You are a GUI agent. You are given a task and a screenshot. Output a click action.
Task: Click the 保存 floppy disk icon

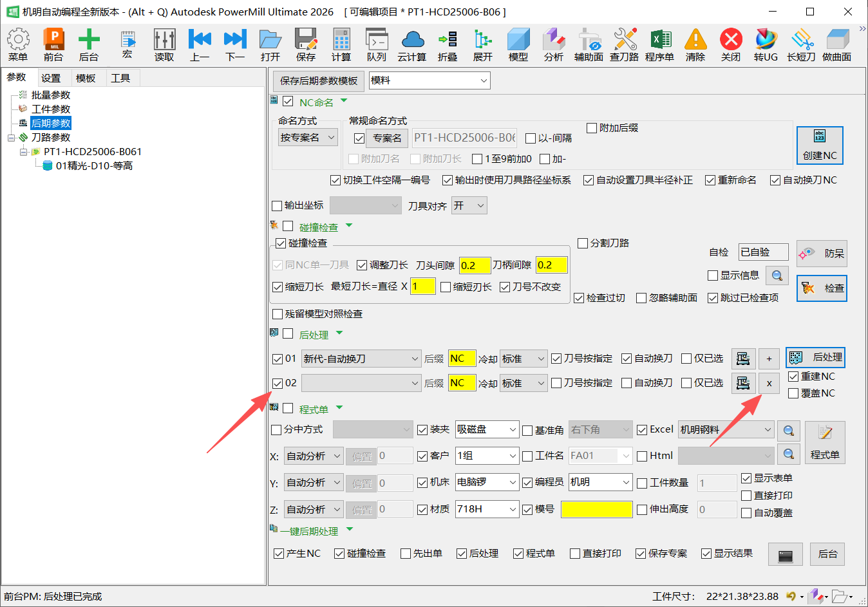tap(306, 44)
